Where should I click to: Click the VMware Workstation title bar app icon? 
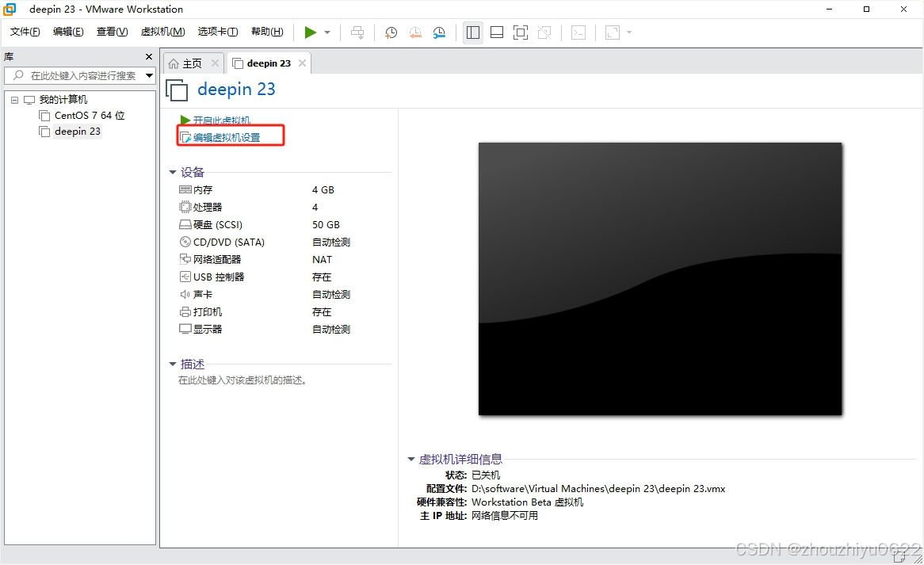coord(10,9)
